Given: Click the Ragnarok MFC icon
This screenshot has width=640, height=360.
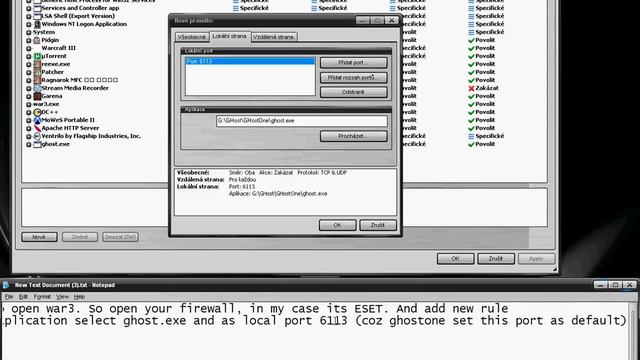Looking at the screenshot, I should (37, 80).
